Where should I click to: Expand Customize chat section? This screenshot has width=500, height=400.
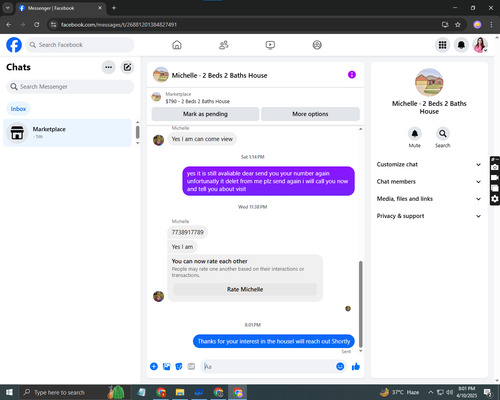click(x=429, y=164)
